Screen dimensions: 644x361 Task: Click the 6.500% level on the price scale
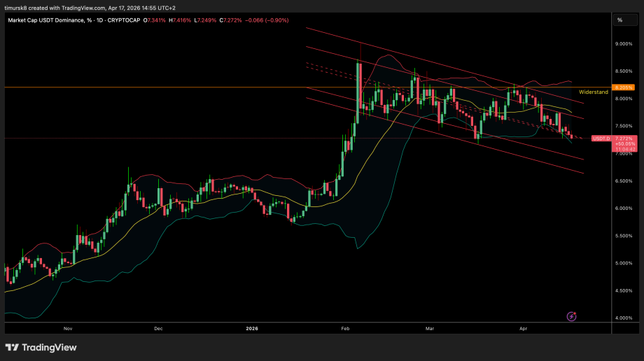coord(624,181)
